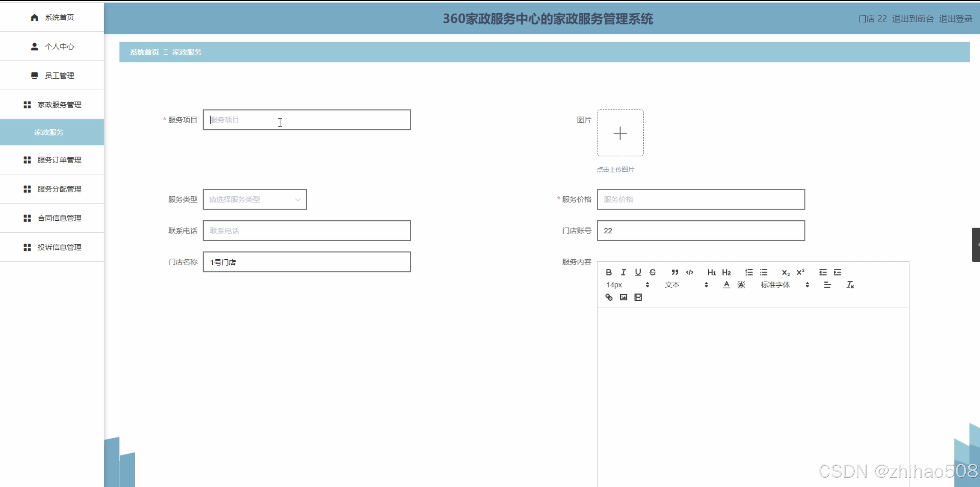The width and height of the screenshot is (980, 487).
Task: Open the text color picker
Action: click(726, 285)
